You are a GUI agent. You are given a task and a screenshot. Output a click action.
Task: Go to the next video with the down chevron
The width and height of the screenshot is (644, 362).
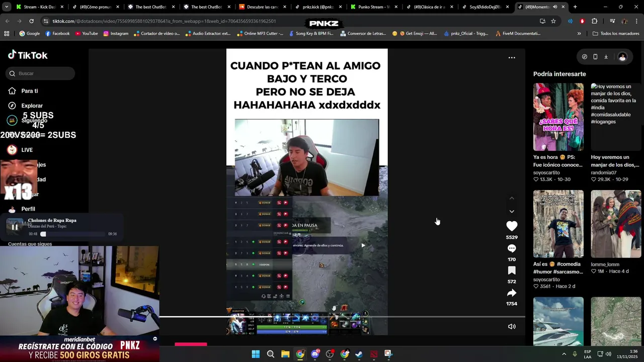tap(512, 212)
